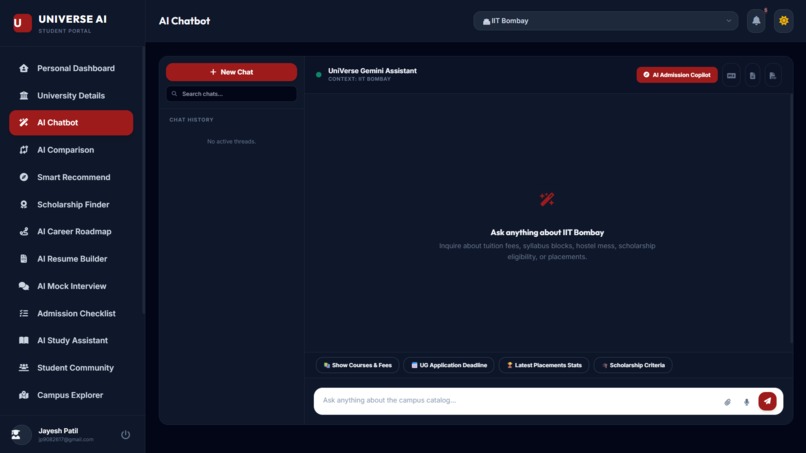The image size is (806, 453).
Task: Start a New Chat
Action: tap(231, 72)
